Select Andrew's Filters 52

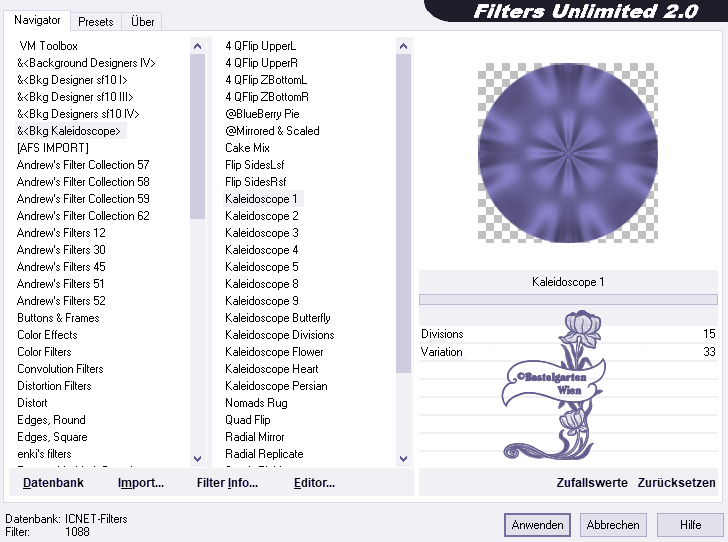[61, 301]
